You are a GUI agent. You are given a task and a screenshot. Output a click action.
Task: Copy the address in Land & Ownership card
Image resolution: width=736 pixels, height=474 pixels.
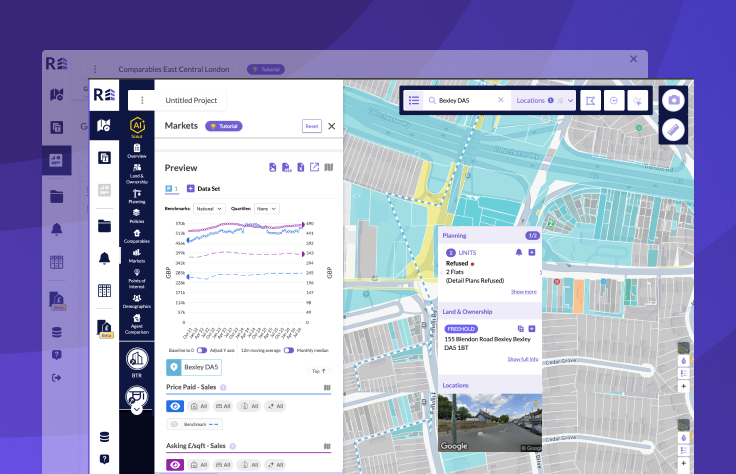click(520, 329)
